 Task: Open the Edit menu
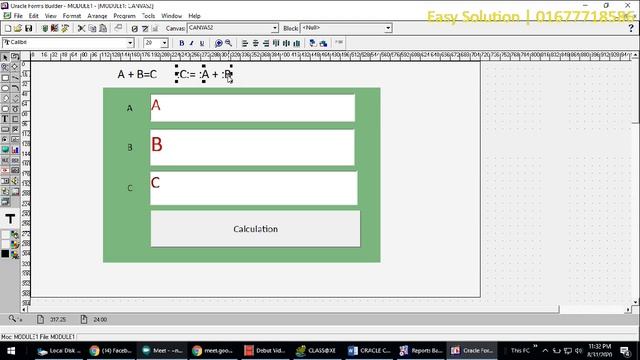pyautogui.click(x=33, y=16)
